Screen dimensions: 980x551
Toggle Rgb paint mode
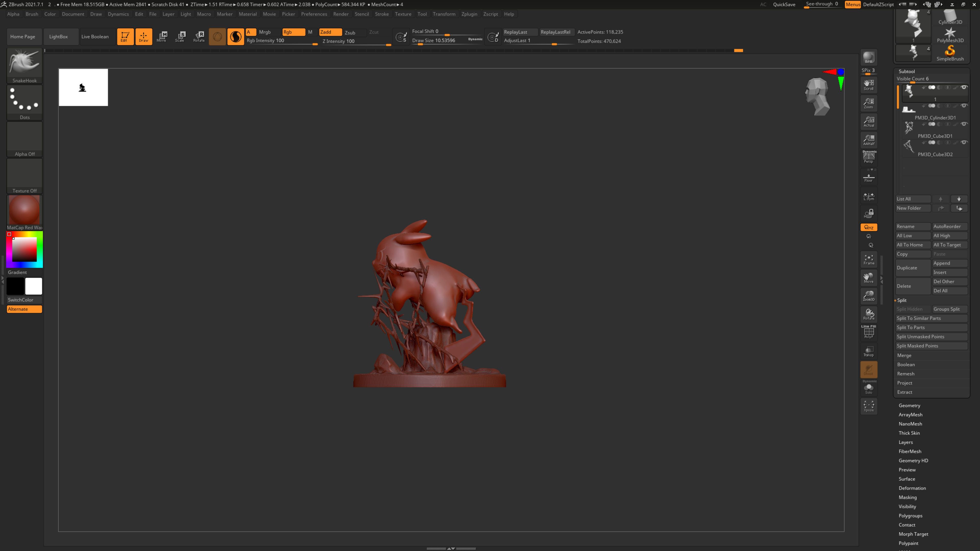(293, 32)
